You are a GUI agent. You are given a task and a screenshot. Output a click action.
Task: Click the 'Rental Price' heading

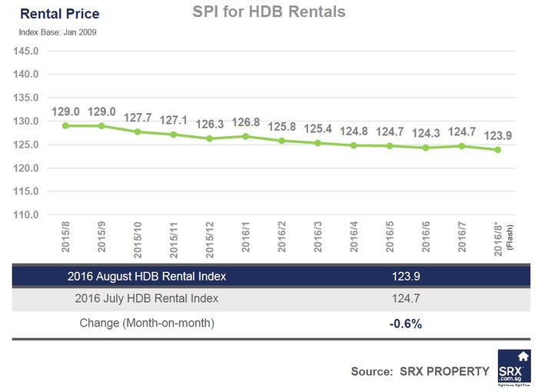tap(60, 14)
